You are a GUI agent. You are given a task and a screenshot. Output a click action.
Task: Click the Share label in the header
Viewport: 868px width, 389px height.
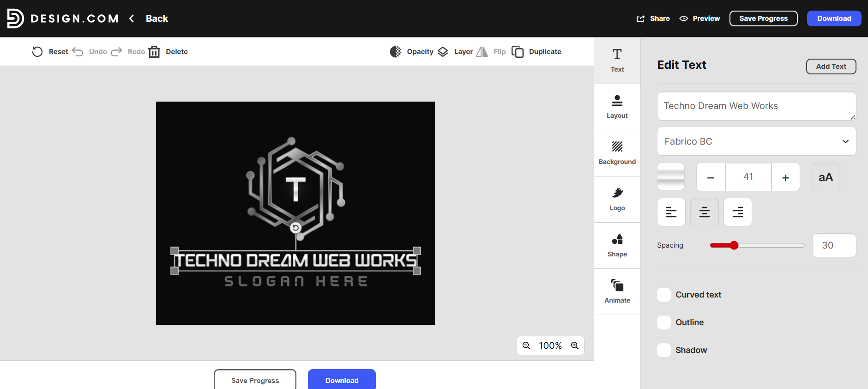click(660, 18)
